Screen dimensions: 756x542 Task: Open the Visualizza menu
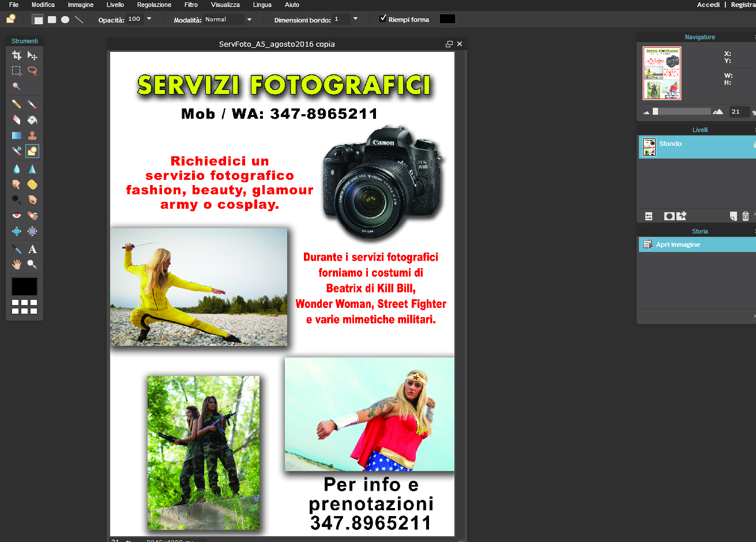225,5
